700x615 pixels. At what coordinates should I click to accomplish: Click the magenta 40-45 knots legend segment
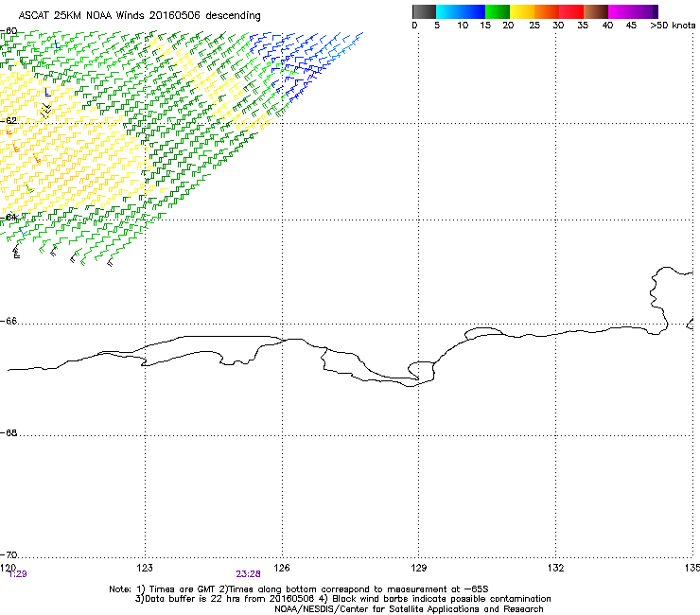[621, 11]
